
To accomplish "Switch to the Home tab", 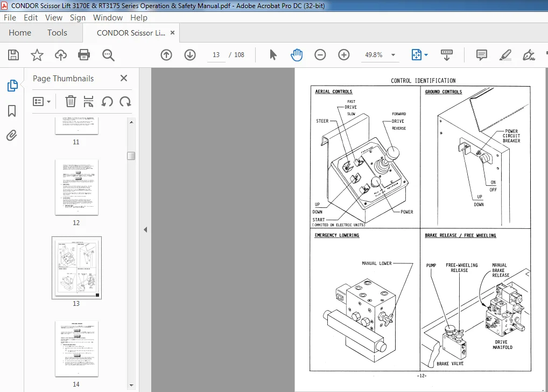I will [20, 32].
